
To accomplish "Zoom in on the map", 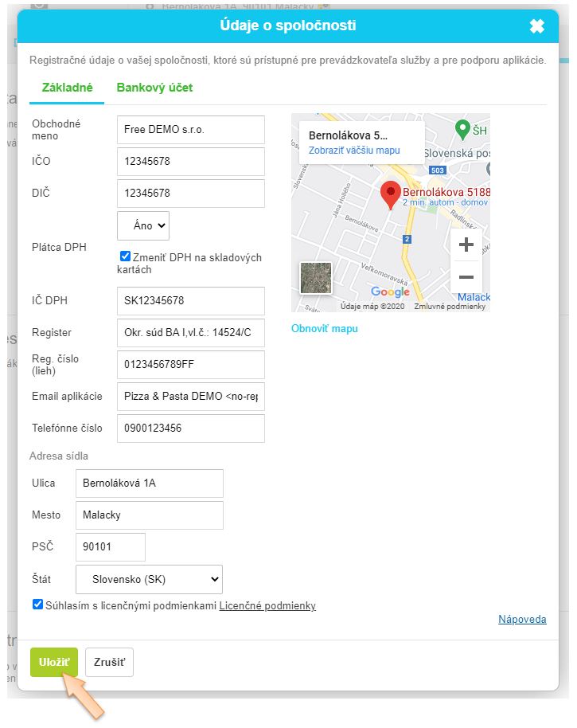I will 466,245.
